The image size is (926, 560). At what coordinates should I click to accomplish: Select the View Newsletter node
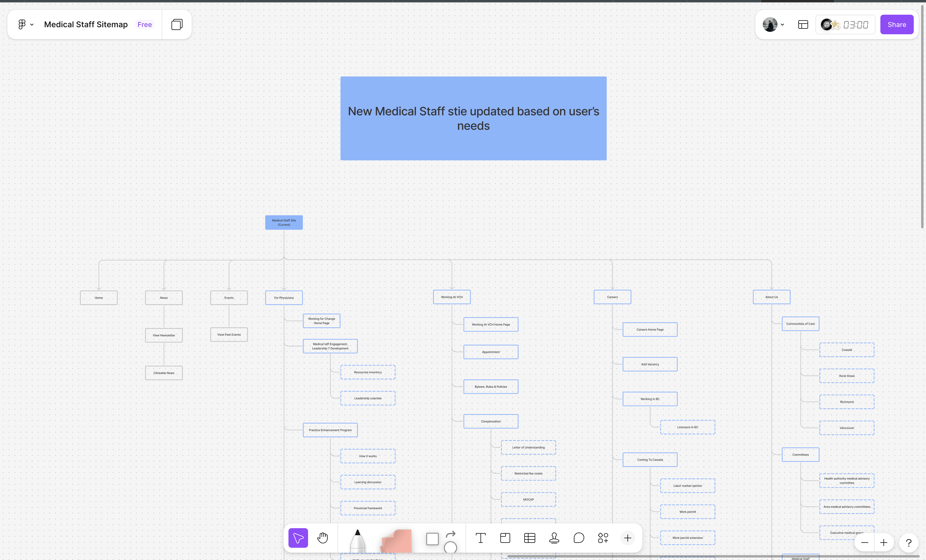point(164,335)
